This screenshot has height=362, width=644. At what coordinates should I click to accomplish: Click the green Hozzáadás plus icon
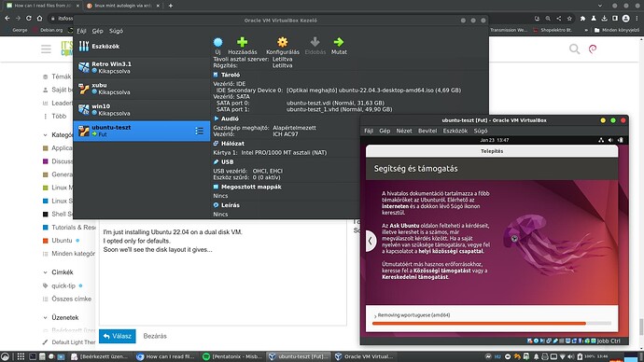243,42
